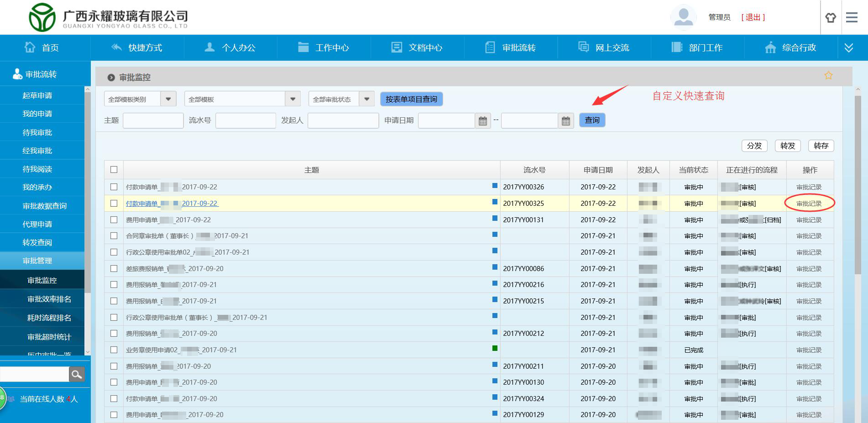Click the favorite star icon
The height and width of the screenshot is (423, 868).
(828, 76)
